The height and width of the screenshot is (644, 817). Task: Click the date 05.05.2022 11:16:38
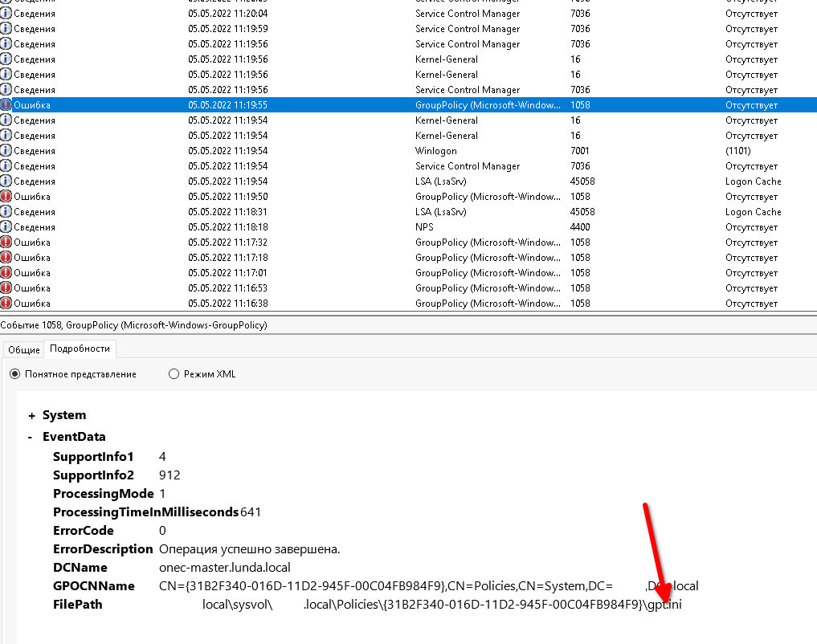228,303
